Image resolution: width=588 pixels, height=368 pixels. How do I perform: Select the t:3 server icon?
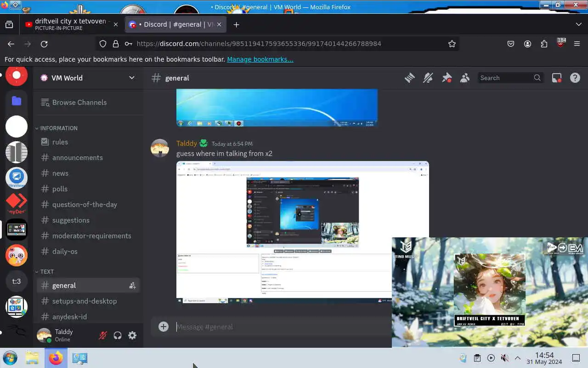[17, 281]
